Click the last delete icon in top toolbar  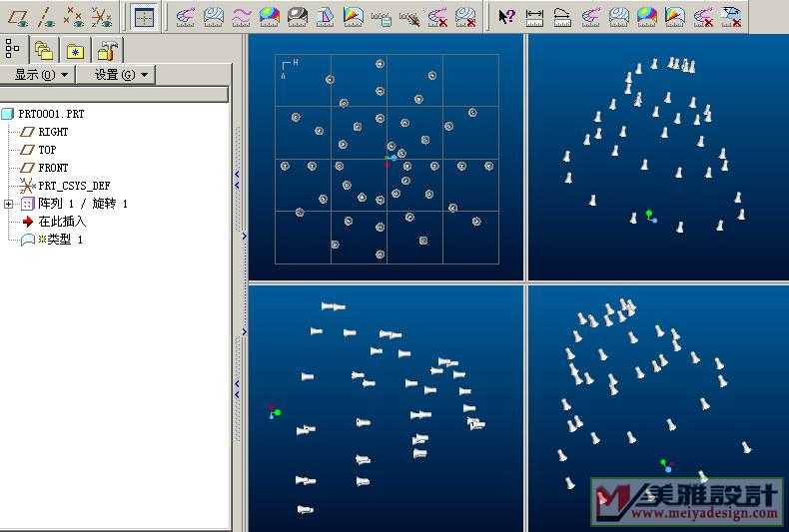pyautogui.click(x=731, y=17)
